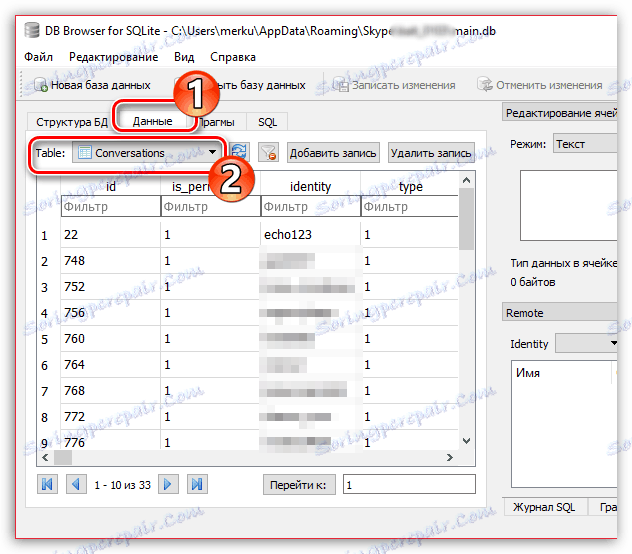Screen dimensions: 632x554
Task: Click the vertical scrollbar thumb of the table
Action: tap(466, 219)
